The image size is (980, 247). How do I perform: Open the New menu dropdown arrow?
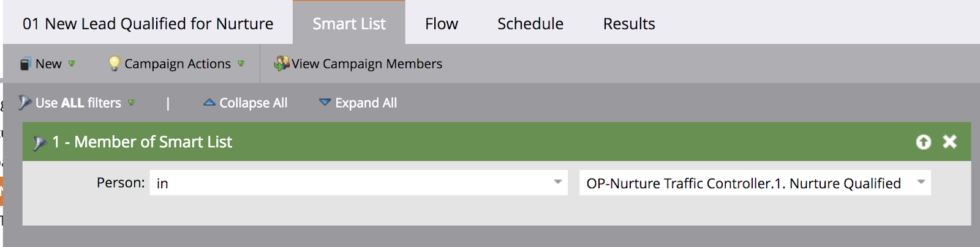[72, 64]
